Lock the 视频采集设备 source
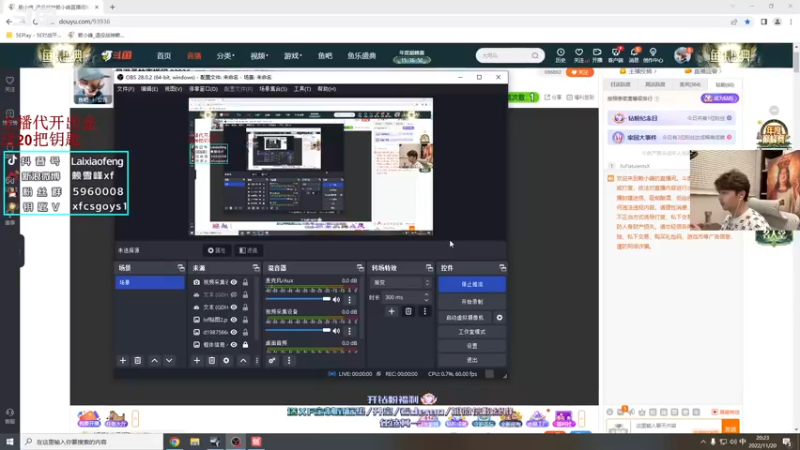The width and height of the screenshot is (800, 450). [245, 282]
